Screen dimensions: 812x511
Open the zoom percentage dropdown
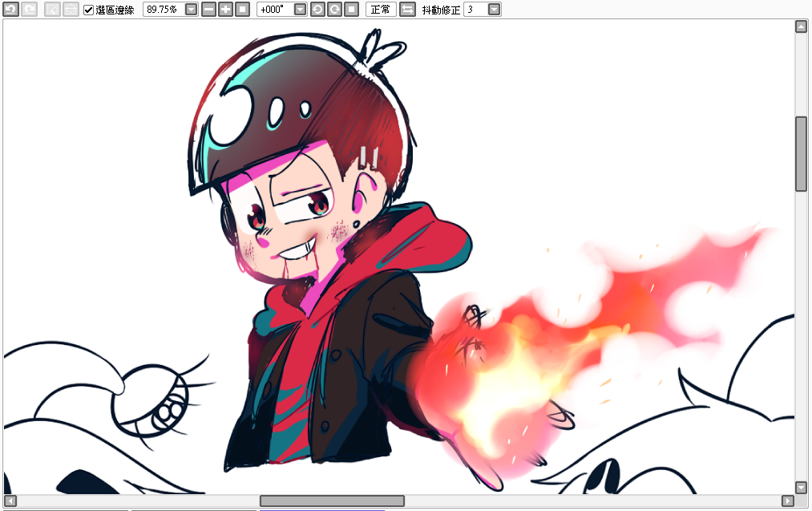pos(191,10)
